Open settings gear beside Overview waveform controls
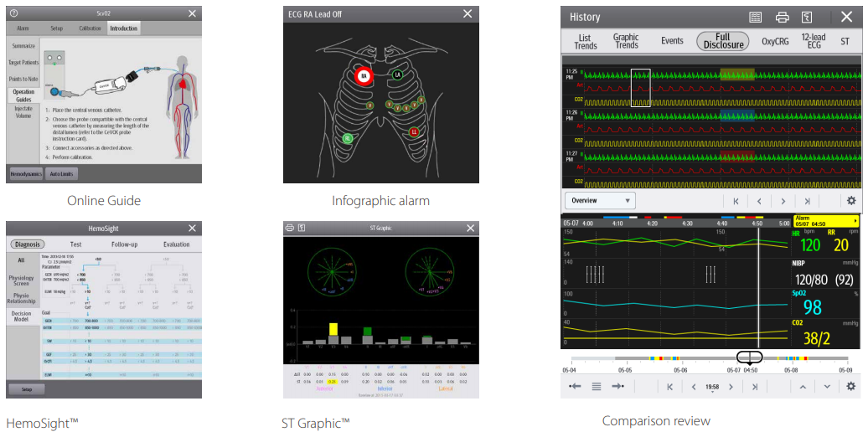 [851, 201]
